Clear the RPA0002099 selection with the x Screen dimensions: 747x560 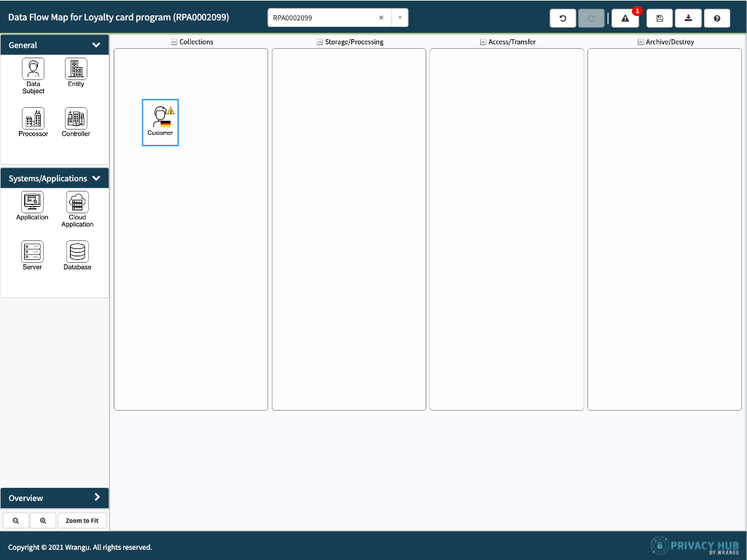coord(381,17)
